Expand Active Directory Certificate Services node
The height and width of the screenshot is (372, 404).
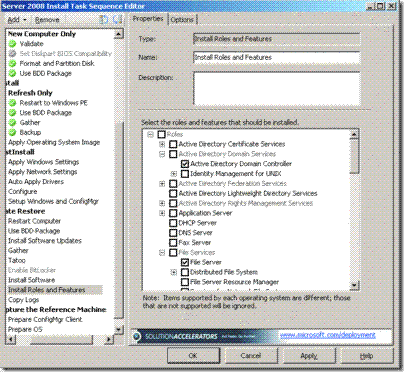[162, 144]
